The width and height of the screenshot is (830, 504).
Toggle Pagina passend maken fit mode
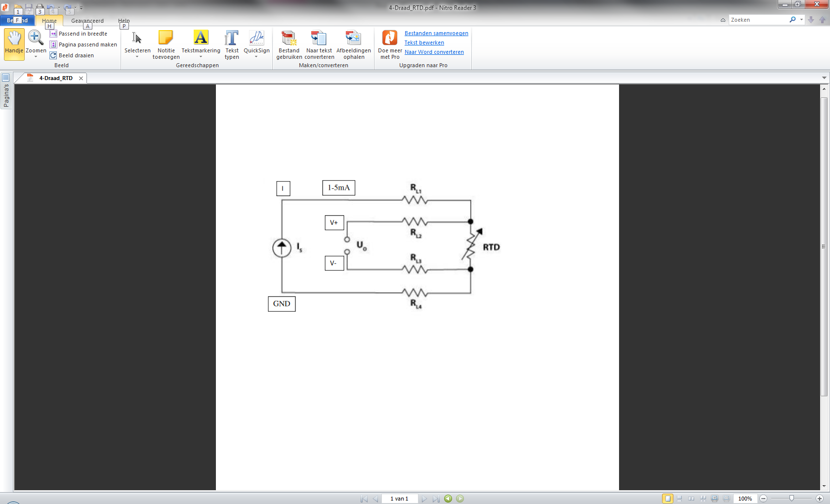coord(87,44)
